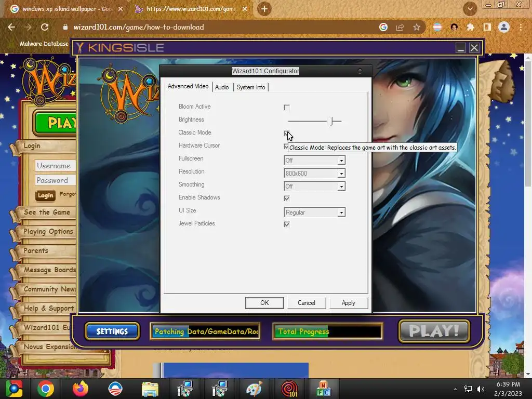The height and width of the screenshot is (399, 532).
Task: Toggle Chrome side panel icon
Action: coord(487,27)
